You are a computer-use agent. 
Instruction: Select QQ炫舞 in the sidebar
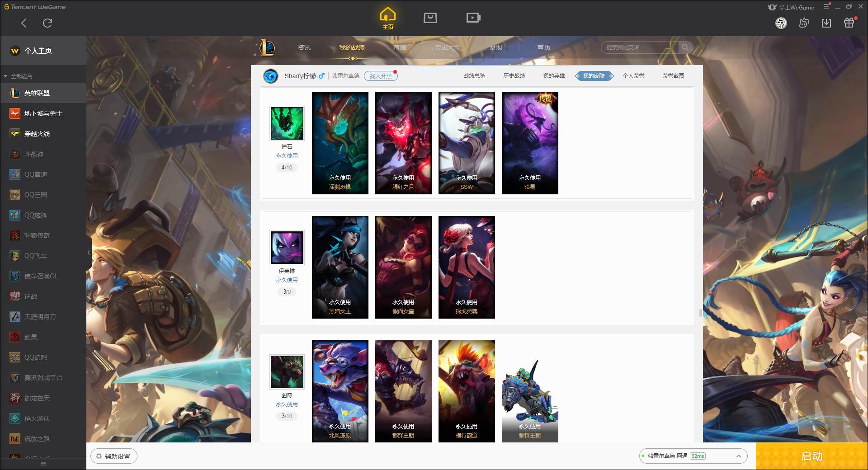[x=43, y=215]
